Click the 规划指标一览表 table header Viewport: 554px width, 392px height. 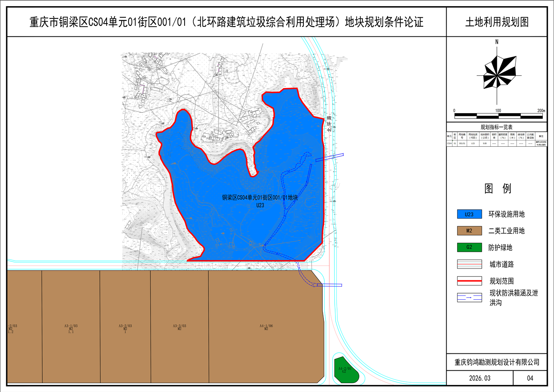point(496,127)
